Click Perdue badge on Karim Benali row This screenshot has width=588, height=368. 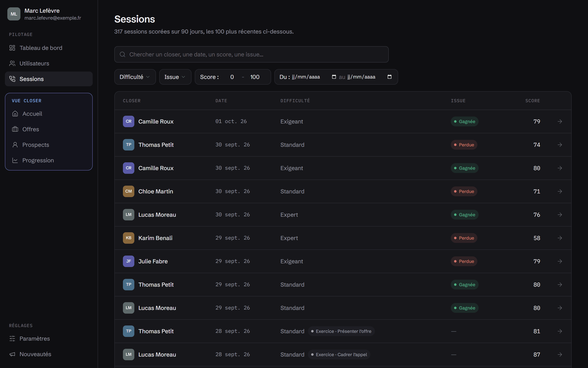click(x=464, y=238)
